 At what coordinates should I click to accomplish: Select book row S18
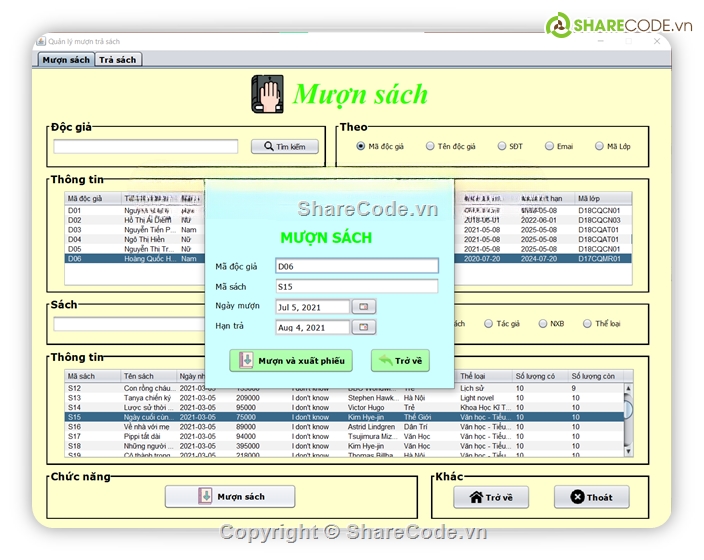click(344, 446)
